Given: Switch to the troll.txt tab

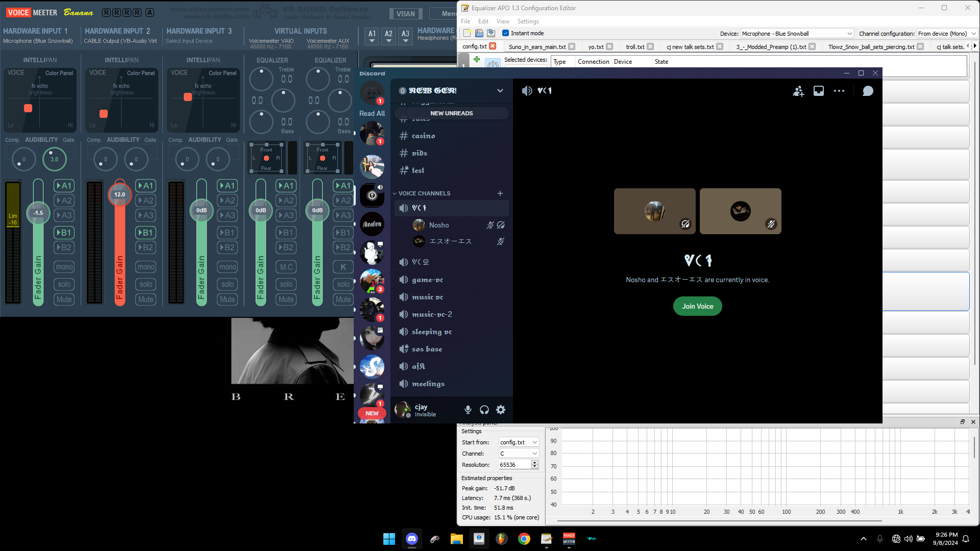Looking at the screenshot, I should [635, 46].
